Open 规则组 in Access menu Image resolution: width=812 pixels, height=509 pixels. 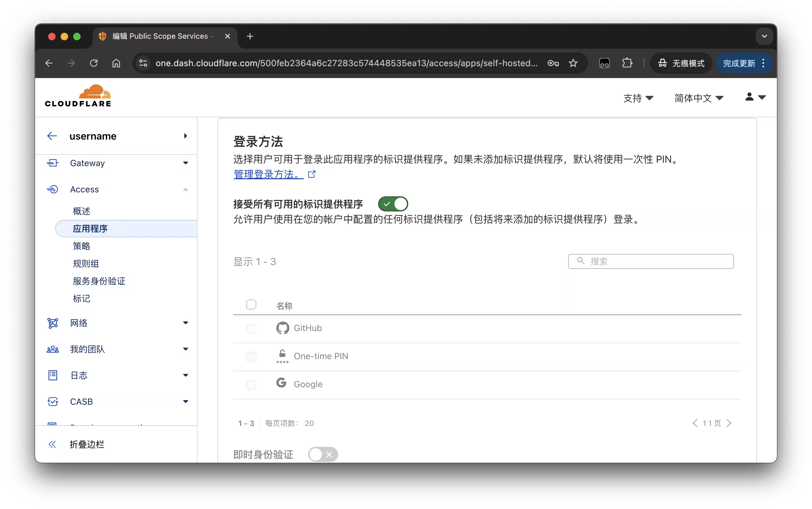click(86, 264)
